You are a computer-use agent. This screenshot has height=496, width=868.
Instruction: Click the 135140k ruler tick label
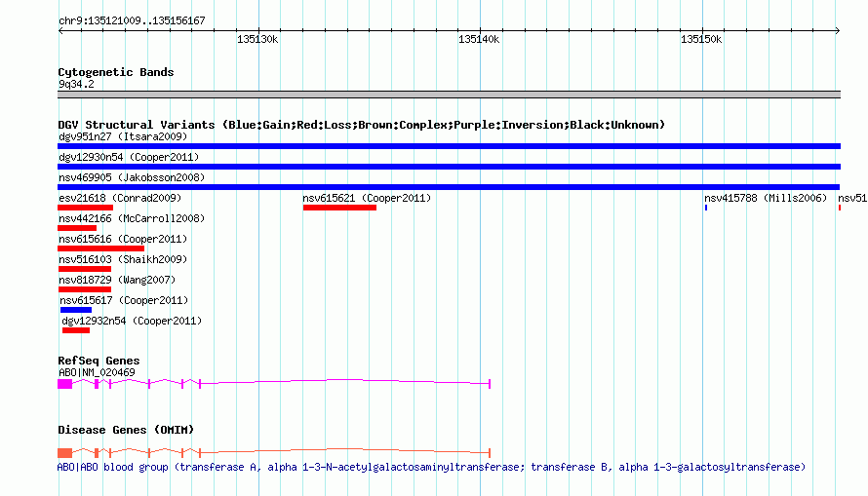point(479,39)
